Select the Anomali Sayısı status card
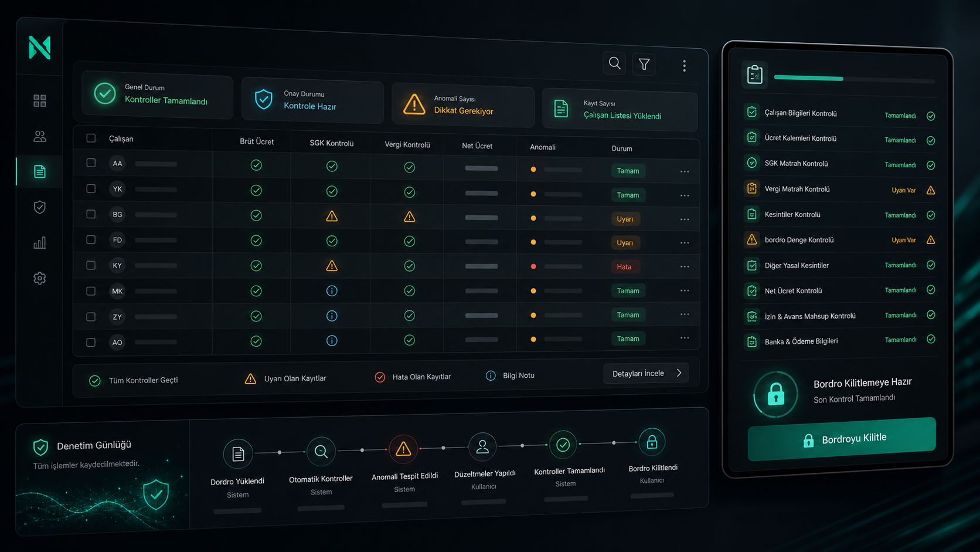This screenshot has height=552, width=980. point(463,105)
